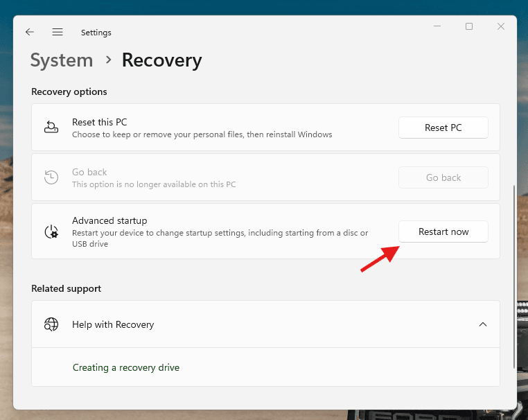Click the Reset this PC icon

pos(51,128)
